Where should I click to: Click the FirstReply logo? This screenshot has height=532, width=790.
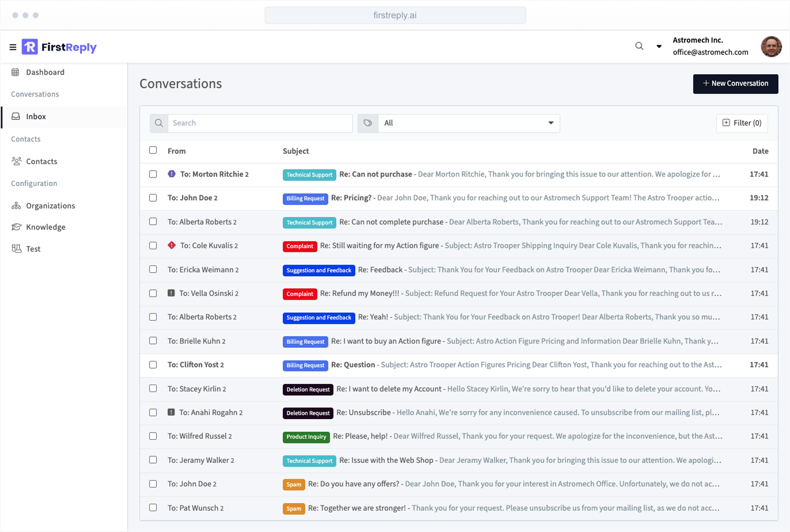click(x=59, y=47)
